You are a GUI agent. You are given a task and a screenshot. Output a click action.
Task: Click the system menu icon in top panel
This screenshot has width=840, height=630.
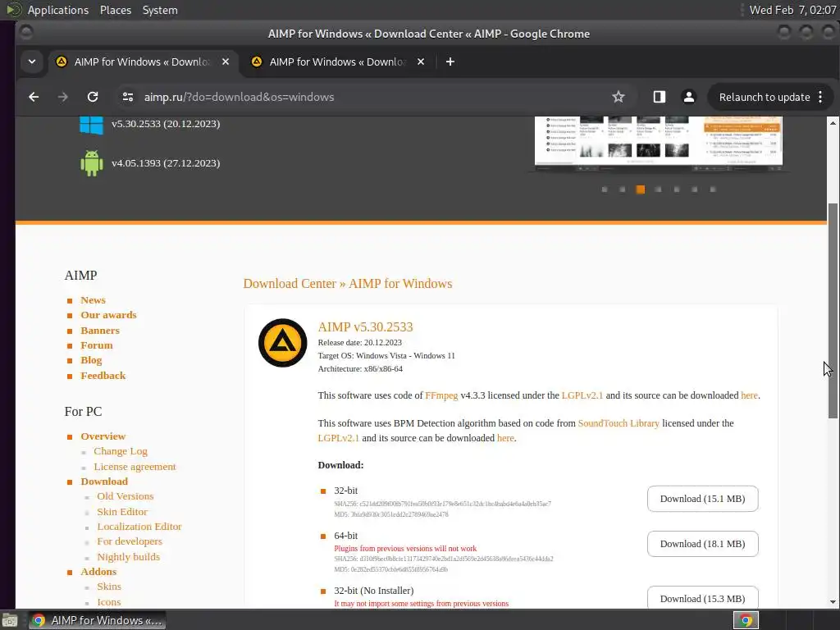[x=13, y=10]
